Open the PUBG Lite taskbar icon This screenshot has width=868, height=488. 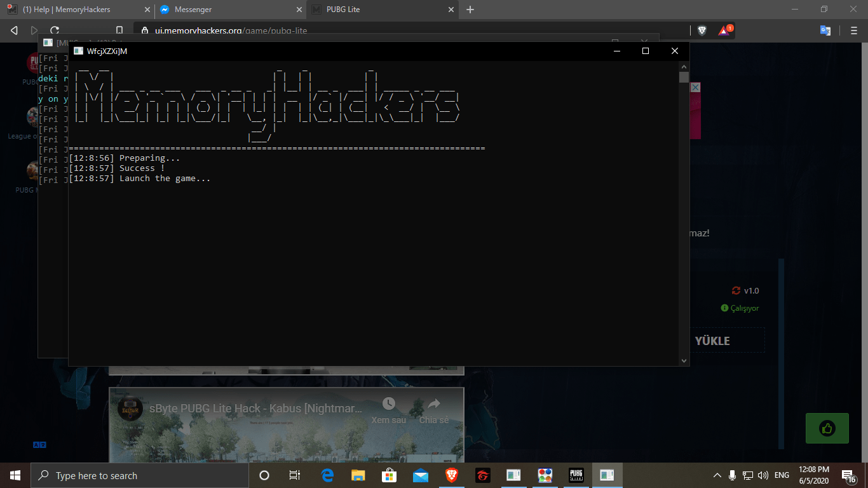tap(576, 475)
